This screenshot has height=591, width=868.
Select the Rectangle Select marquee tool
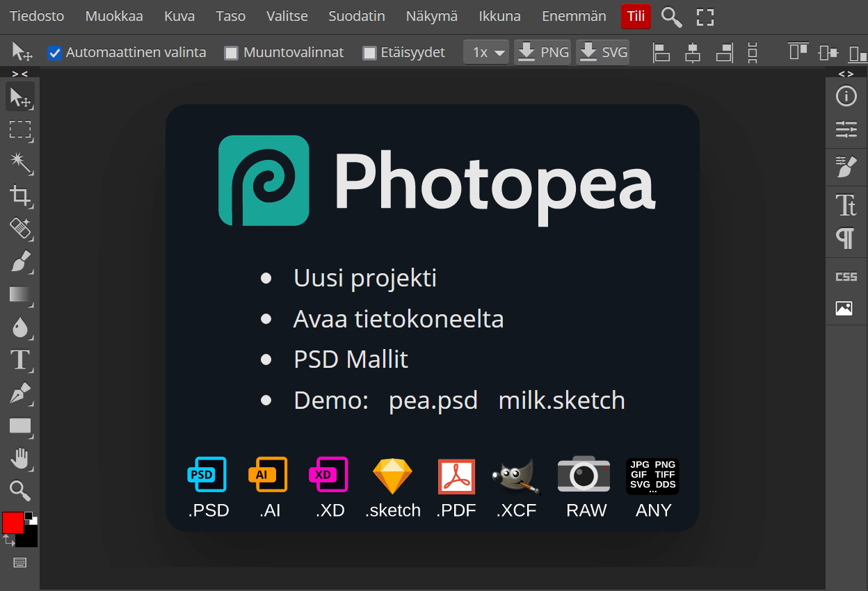click(x=20, y=130)
